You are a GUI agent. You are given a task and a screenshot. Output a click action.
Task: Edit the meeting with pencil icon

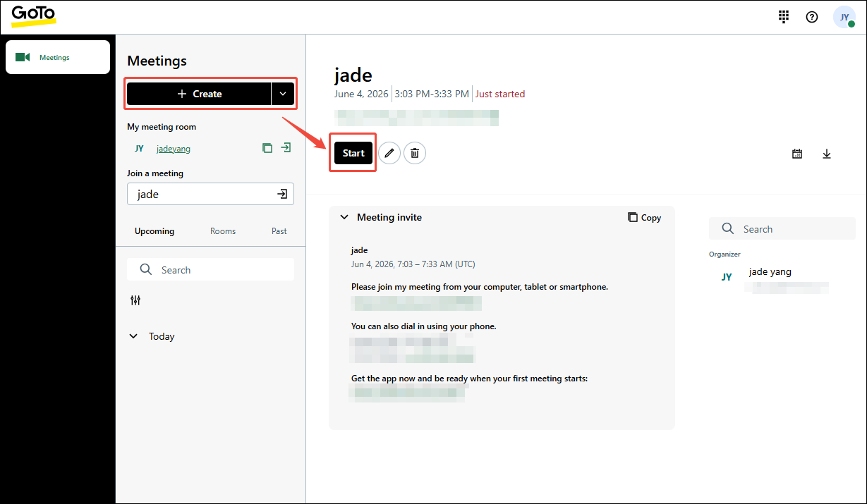(x=389, y=153)
